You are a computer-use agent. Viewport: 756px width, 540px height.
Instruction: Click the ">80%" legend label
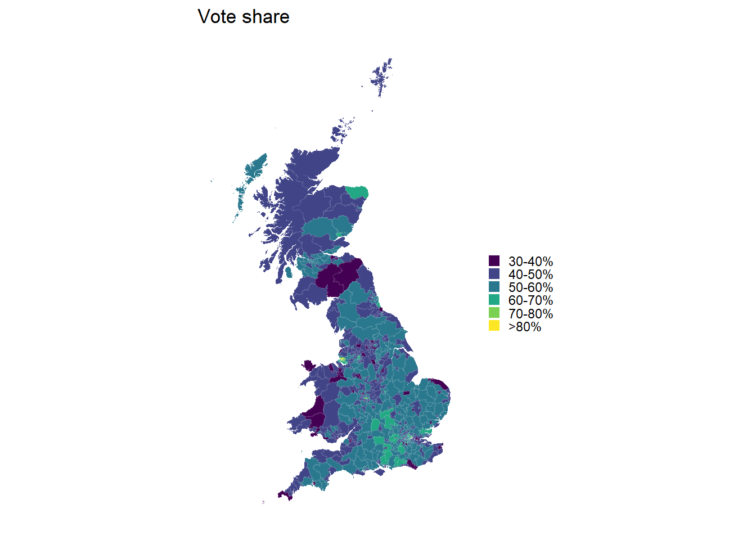tap(525, 327)
